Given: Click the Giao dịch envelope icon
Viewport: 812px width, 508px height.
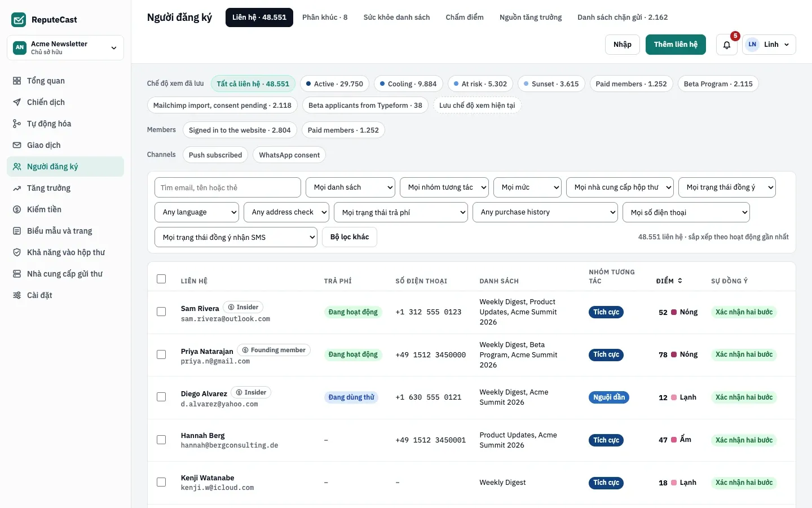Looking at the screenshot, I should pyautogui.click(x=17, y=145).
